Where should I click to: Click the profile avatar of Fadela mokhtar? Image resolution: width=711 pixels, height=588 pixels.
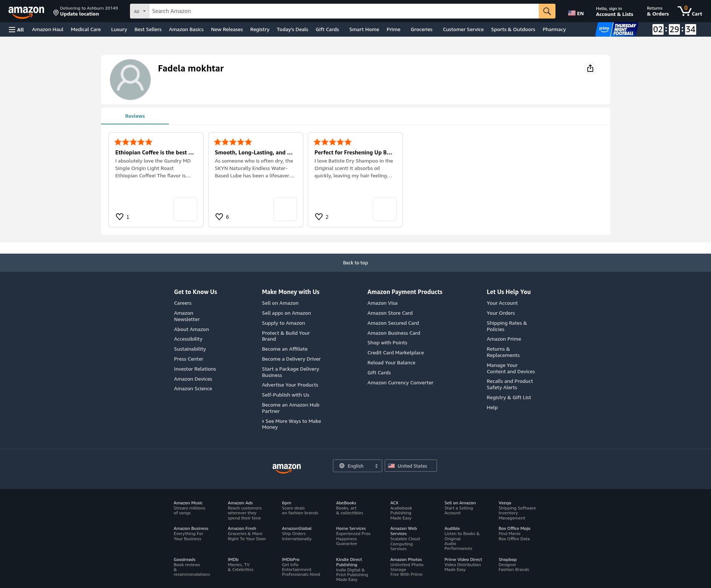click(130, 80)
